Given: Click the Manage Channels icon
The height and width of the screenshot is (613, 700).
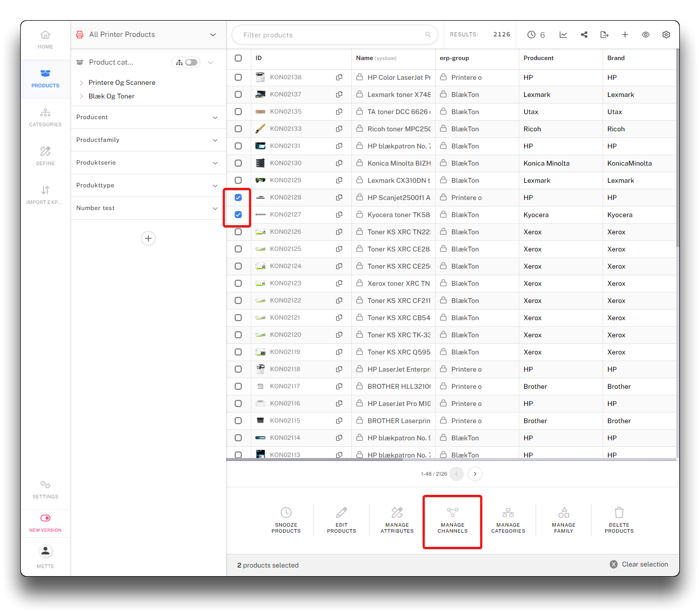Looking at the screenshot, I should click(x=452, y=513).
